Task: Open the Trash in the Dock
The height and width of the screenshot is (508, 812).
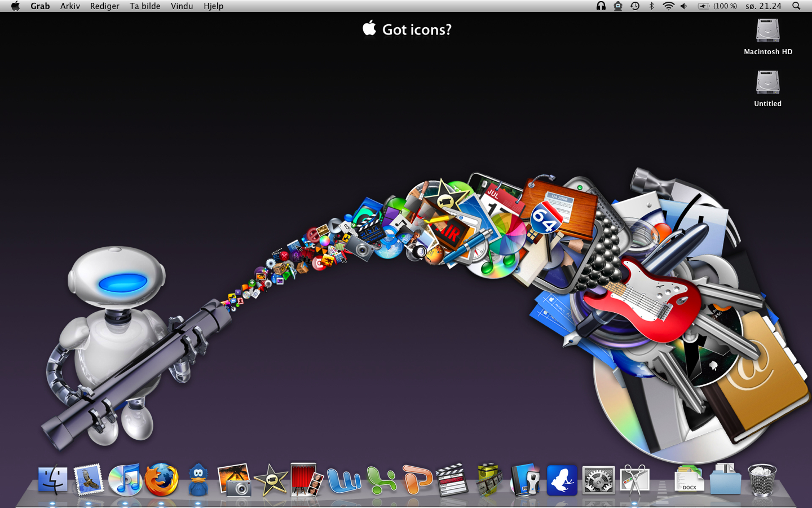Action: (x=762, y=480)
